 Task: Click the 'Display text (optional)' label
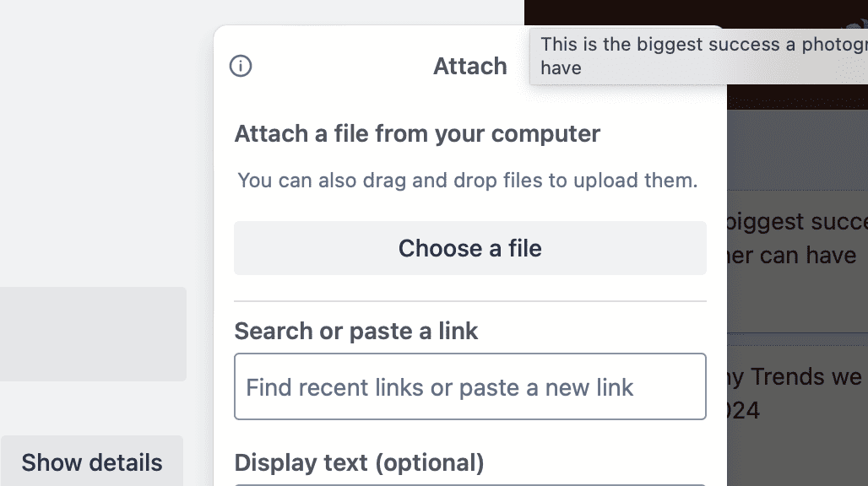[359, 462]
